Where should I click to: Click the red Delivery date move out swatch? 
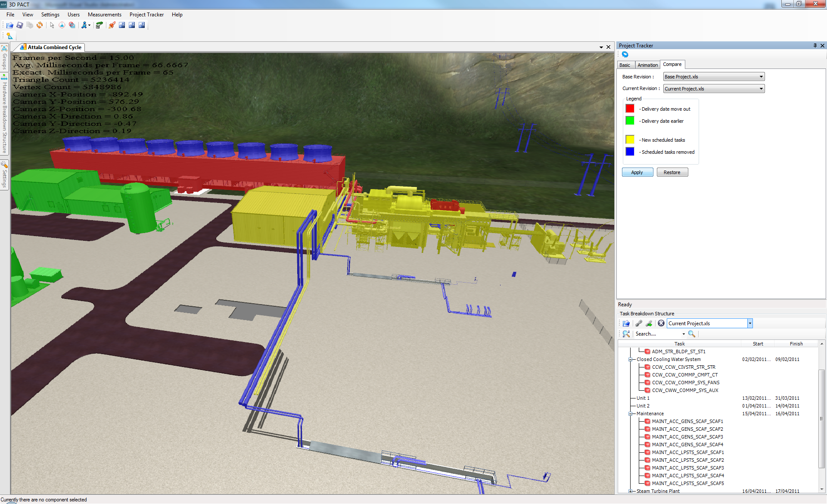630,109
